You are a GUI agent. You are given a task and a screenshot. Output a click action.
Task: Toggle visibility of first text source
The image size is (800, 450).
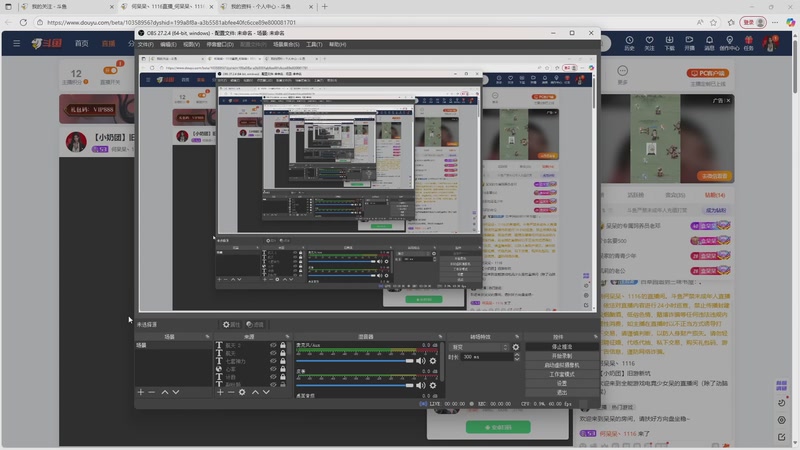[273, 345]
